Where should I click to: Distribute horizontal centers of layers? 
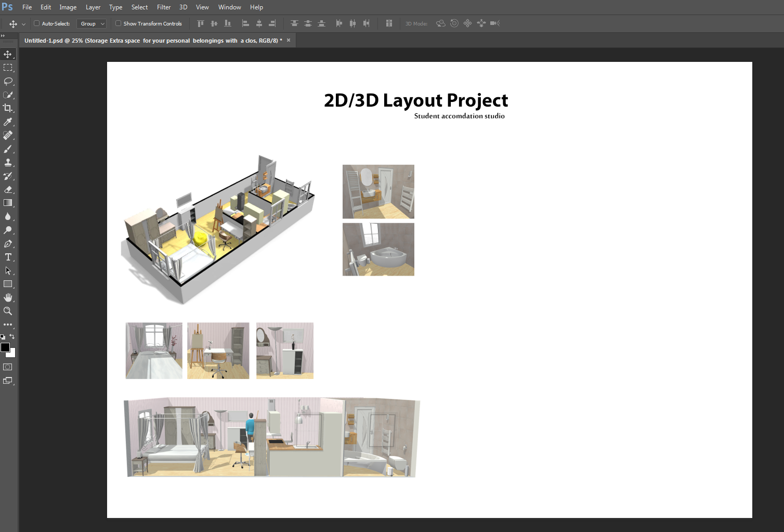[x=352, y=23]
